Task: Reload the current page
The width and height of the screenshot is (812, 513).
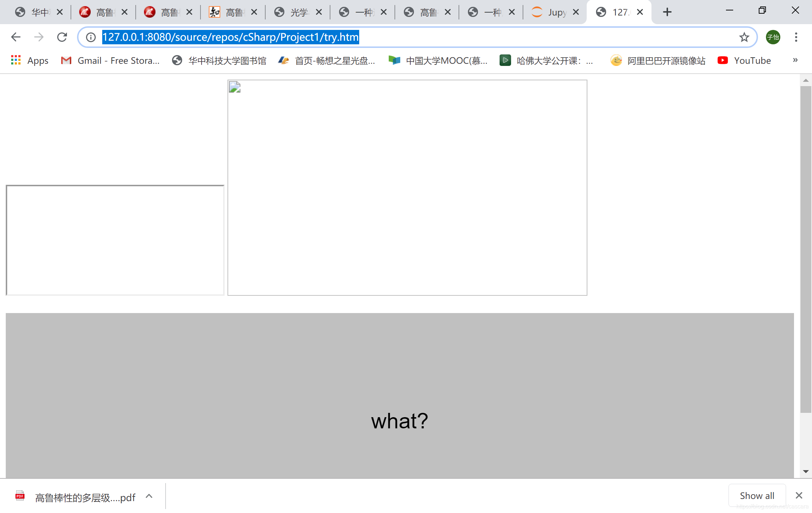Action: pos(62,37)
